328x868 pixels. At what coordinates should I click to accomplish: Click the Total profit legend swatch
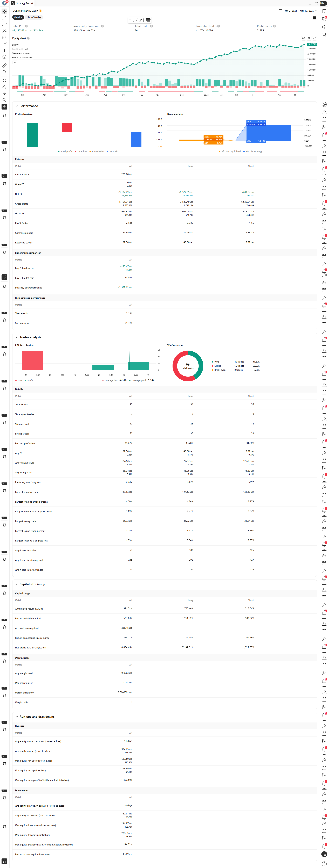[59, 152]
